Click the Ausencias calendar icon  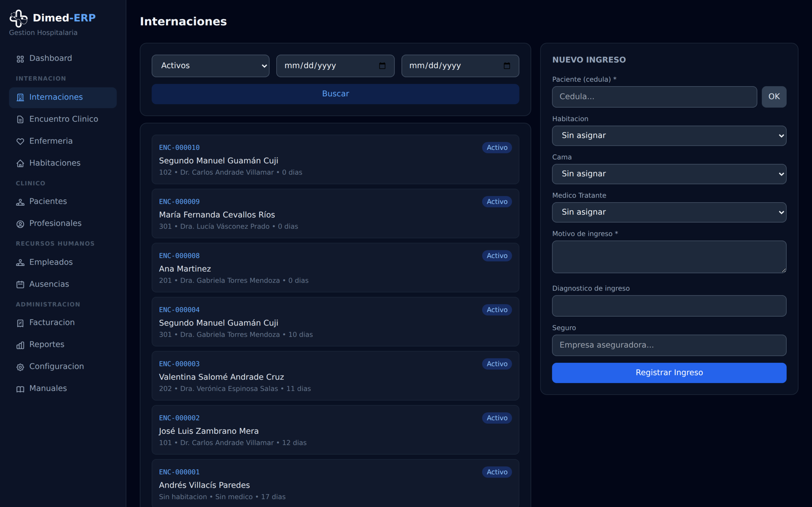(20, 284)
